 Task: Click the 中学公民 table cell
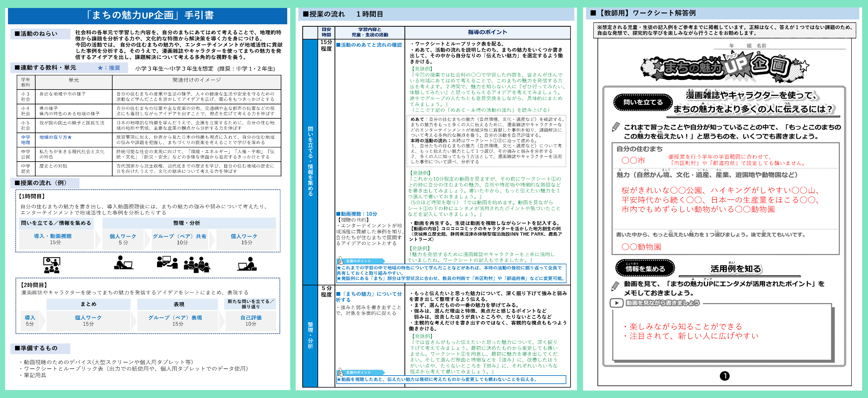(x=26, y=154)
